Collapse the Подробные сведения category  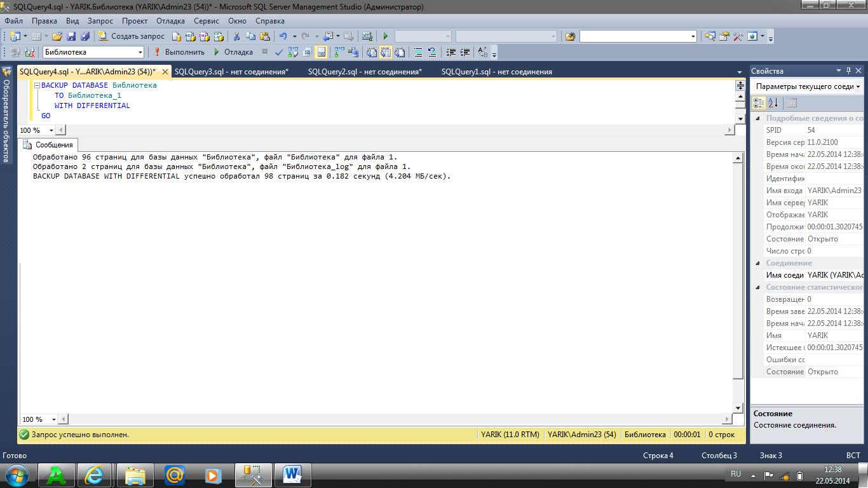758,118
